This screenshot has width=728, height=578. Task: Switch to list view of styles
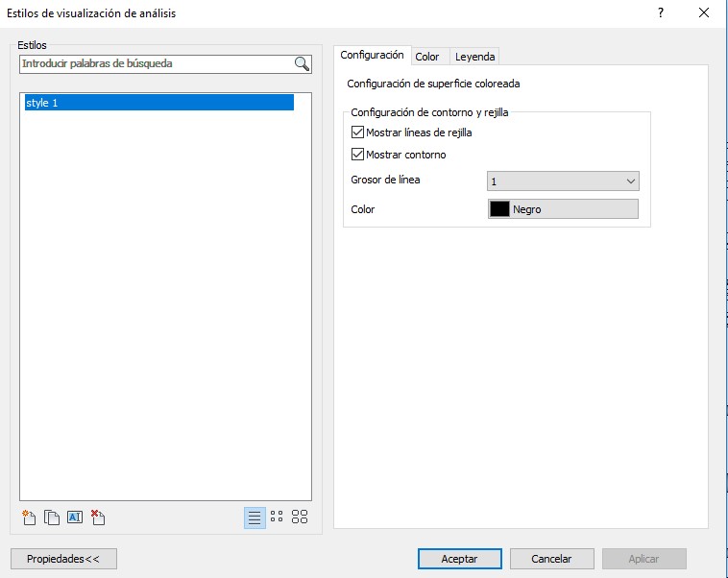255,518
